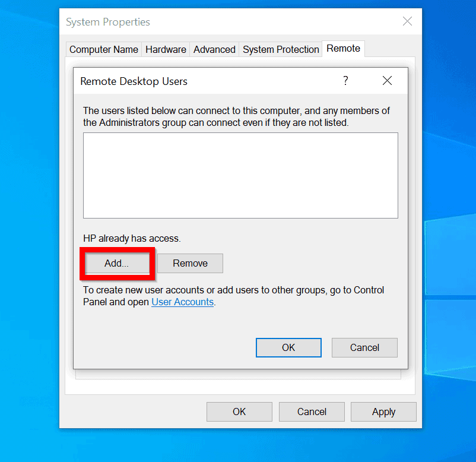Switch to the Hardware tab
This screenshot has width=476, height=462.
point(166,49)
